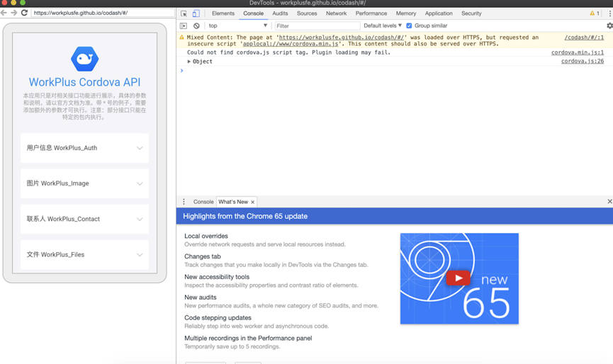Click the cordova.js:26 source link

[x=582, y=62]
